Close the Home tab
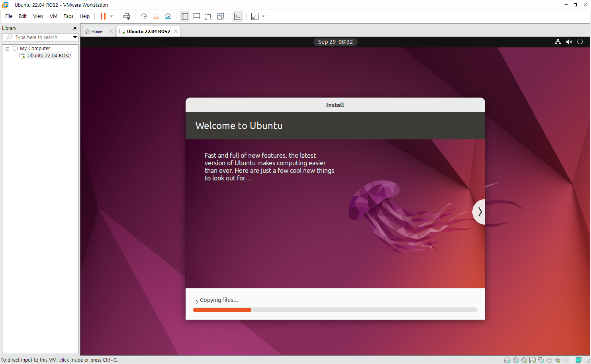The width and height of the screenshot is (591, 364). [111, 31]
